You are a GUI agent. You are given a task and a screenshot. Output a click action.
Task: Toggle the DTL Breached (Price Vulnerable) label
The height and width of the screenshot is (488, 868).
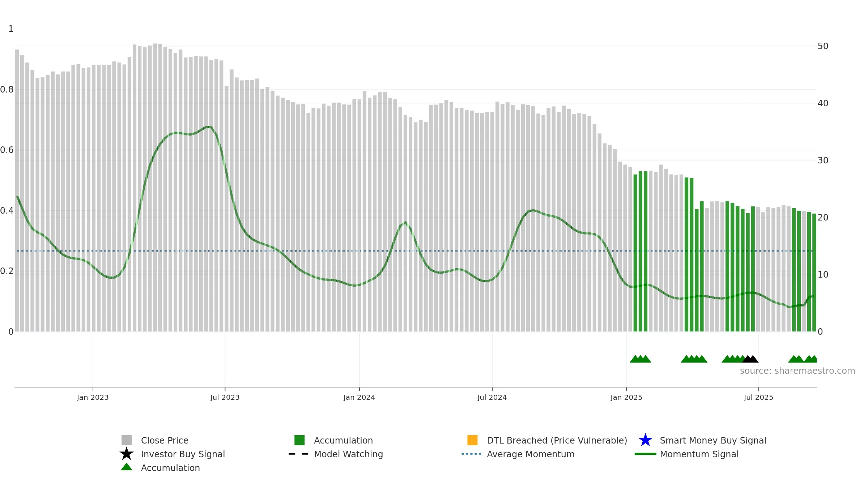(557, 440)
